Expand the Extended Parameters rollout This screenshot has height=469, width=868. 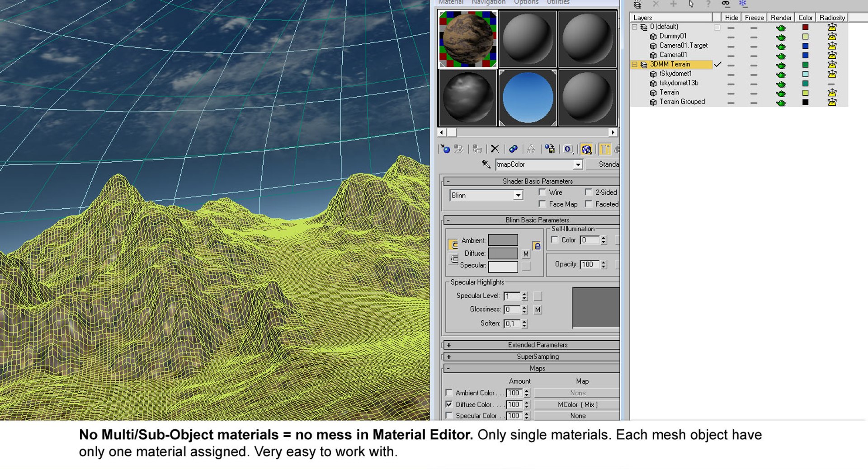[x=532, y=345]
